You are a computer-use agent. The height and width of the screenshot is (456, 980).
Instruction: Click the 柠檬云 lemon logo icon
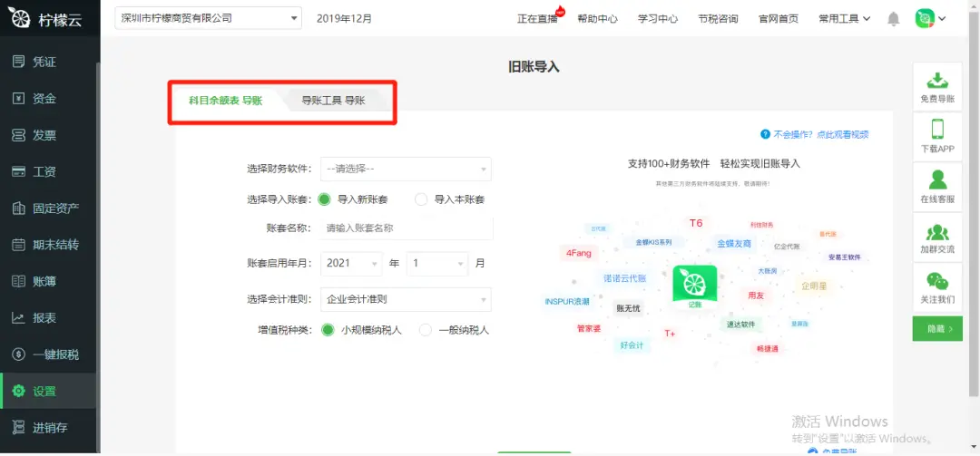point(21,18)
